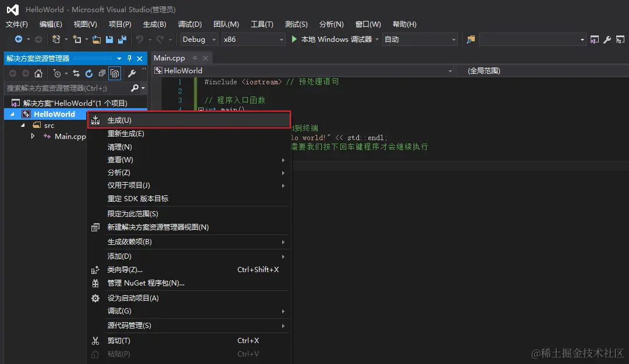Click the search magnifier in Solution Explorer
This screenshot has width=629, height=364.
(135, 88)
